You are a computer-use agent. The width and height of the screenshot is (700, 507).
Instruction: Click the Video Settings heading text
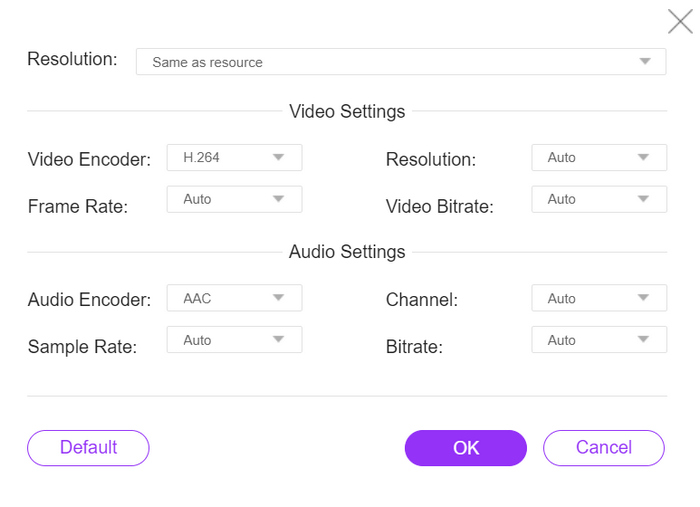tap(347, 111)
